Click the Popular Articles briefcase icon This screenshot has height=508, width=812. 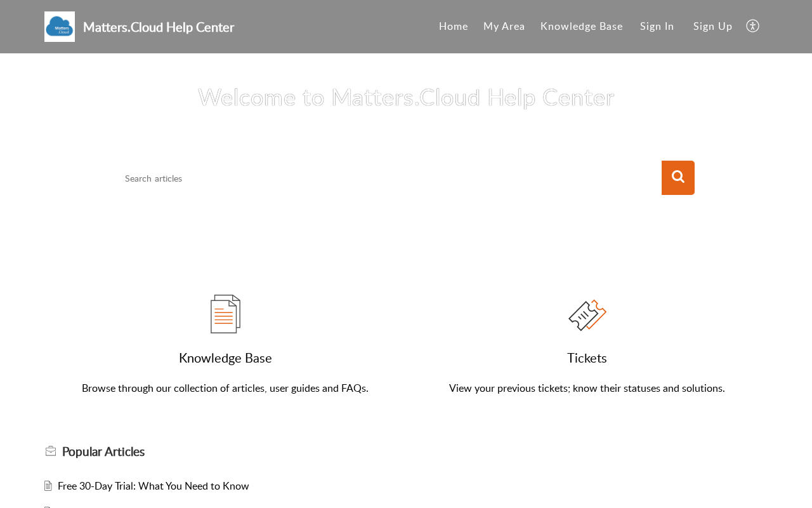[51, 451]
